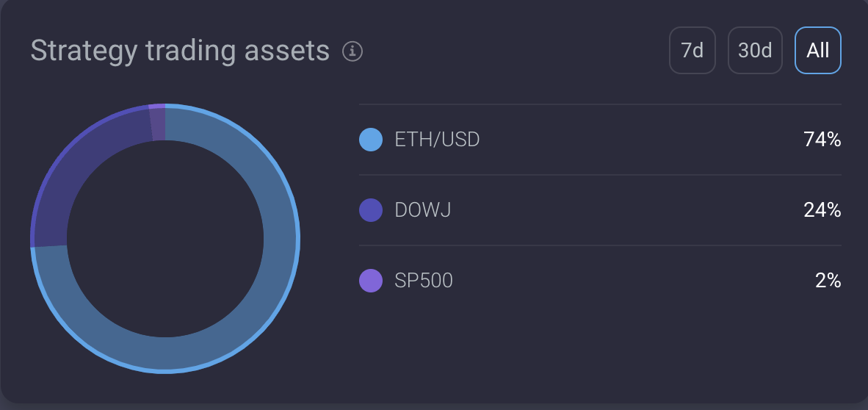This screenshot has width=868, height=410.
Task: Click the tiny purple SP500 donut slice
Action: pyautogui.click(x=157, y=123)
